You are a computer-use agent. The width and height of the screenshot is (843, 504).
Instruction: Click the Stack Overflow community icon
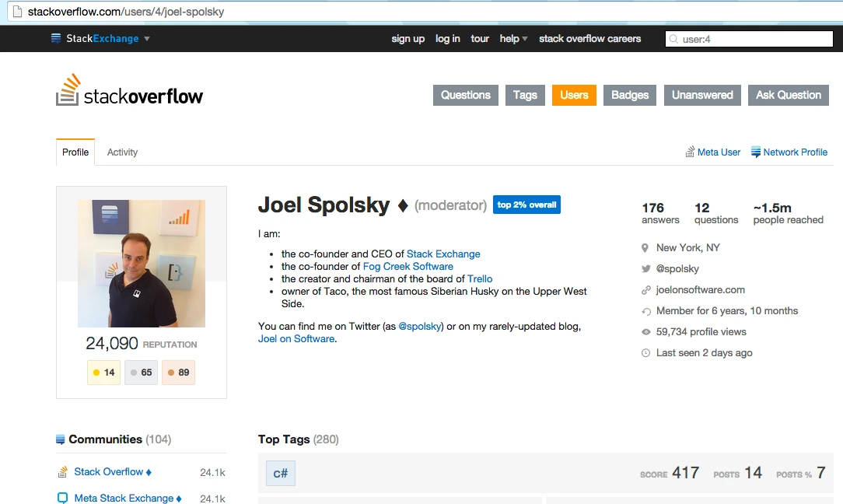pos(62,472)
